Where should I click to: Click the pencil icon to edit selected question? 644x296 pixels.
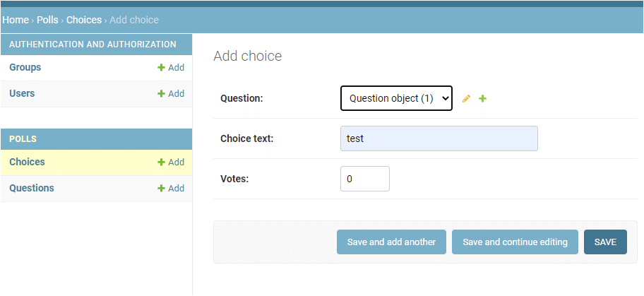[466, 99]
